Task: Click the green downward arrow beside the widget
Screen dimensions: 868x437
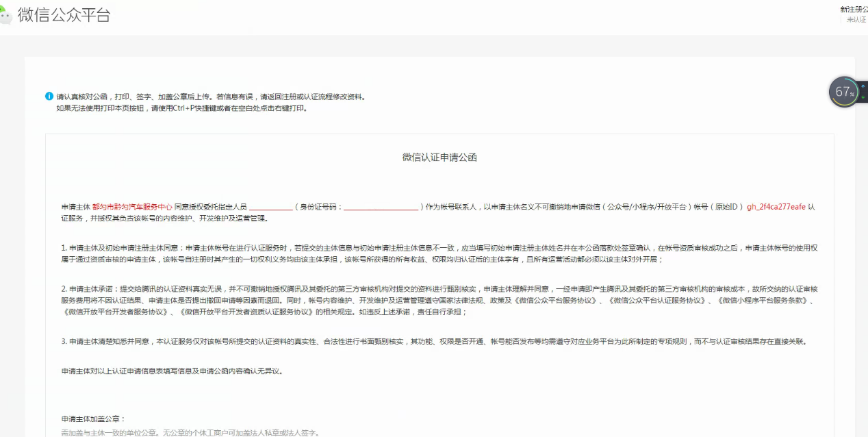Action: pos(863,97)
